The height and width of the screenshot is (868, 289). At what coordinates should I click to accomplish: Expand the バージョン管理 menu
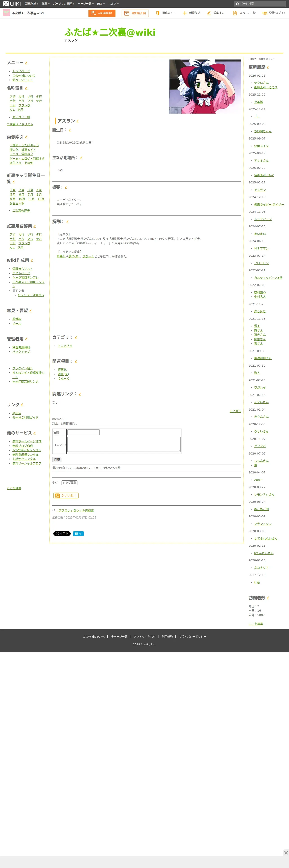(x=64, y=4)
